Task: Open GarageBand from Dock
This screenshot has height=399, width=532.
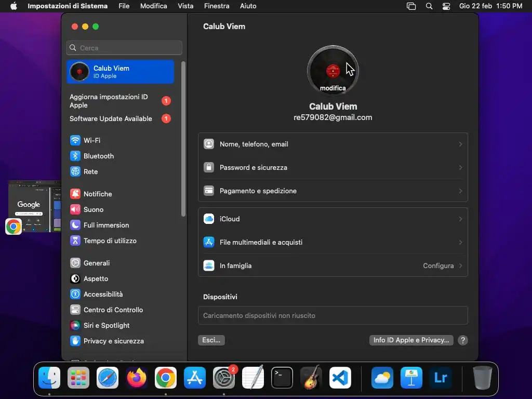Action: [x=311, y=378]
